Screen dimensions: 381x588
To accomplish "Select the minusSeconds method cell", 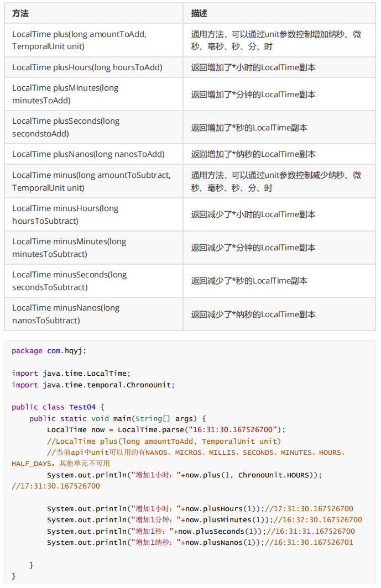I will click(x=69, y=281).
